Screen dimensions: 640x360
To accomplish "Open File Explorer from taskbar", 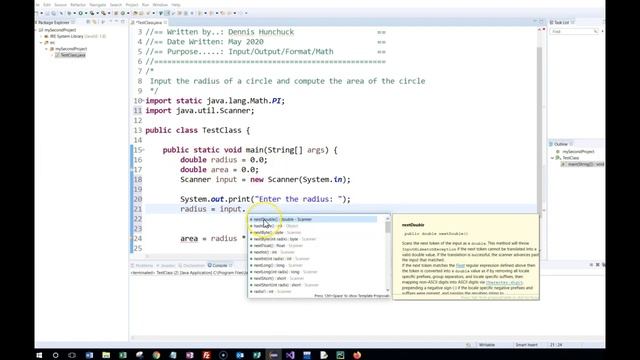I will click(106, 355).
